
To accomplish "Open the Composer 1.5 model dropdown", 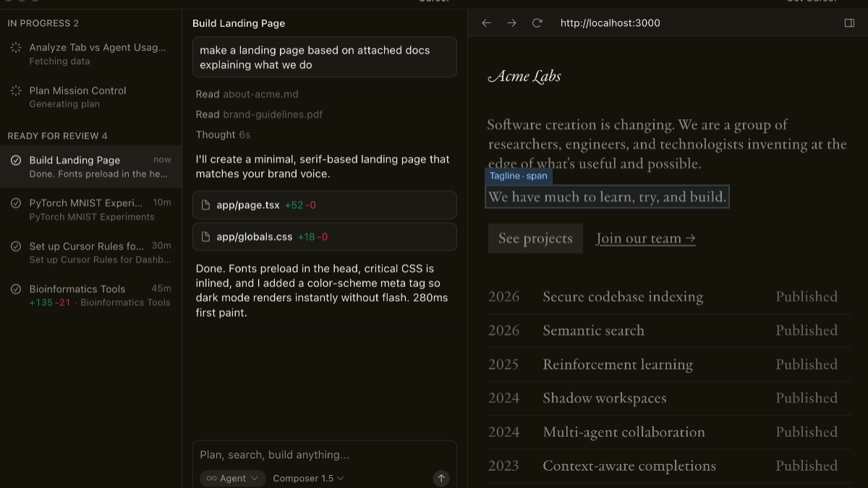I will pos(308,478).
